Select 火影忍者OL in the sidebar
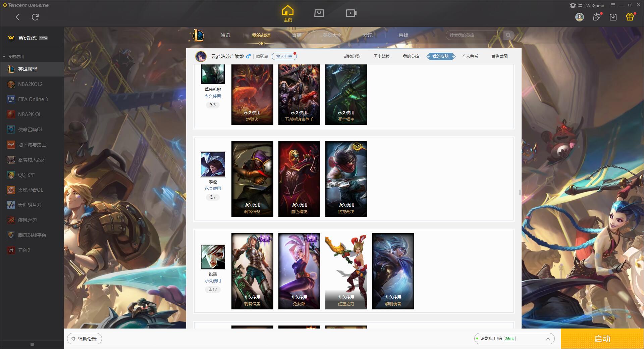Screen dimensions: 644x349 32,190
